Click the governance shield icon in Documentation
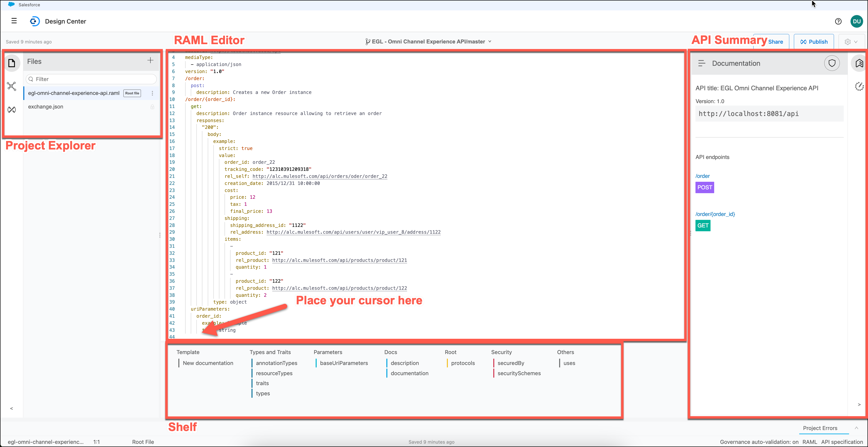 coord(832,63)
